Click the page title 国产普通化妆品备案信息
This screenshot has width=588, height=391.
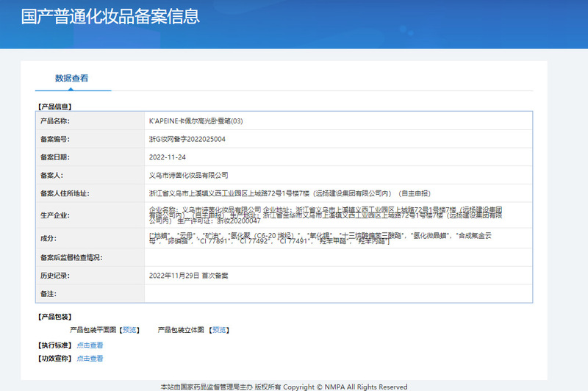(x=110, y=16)
